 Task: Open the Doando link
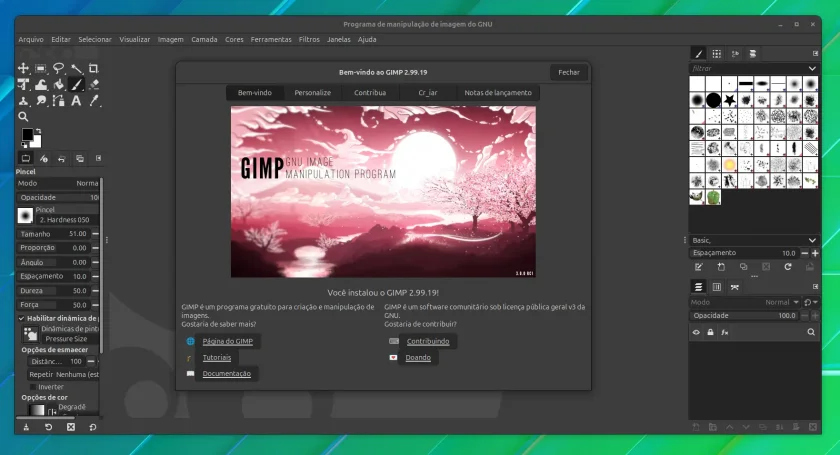coord(418,357)
